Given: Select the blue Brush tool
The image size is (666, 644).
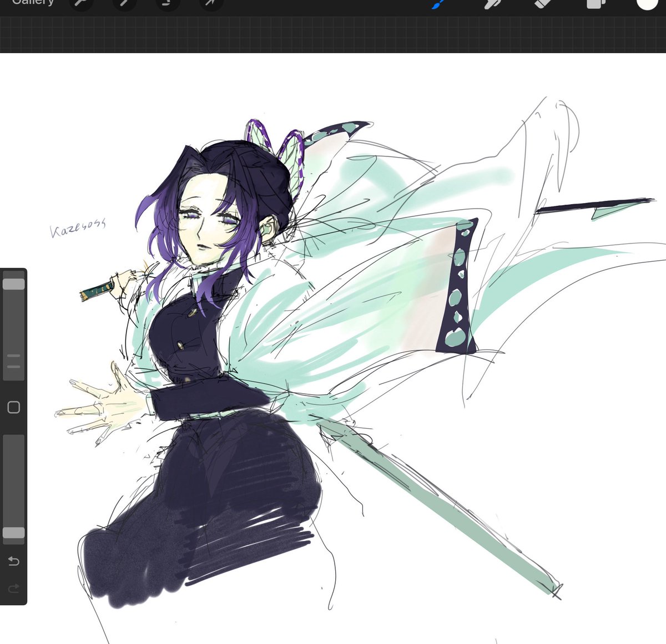Looking at the screenshot, I should point(438,3).
